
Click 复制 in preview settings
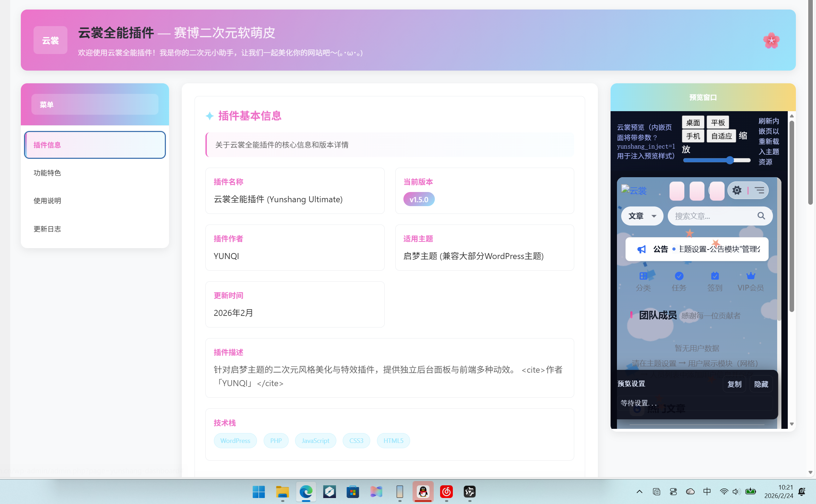(x=734, y=384)
